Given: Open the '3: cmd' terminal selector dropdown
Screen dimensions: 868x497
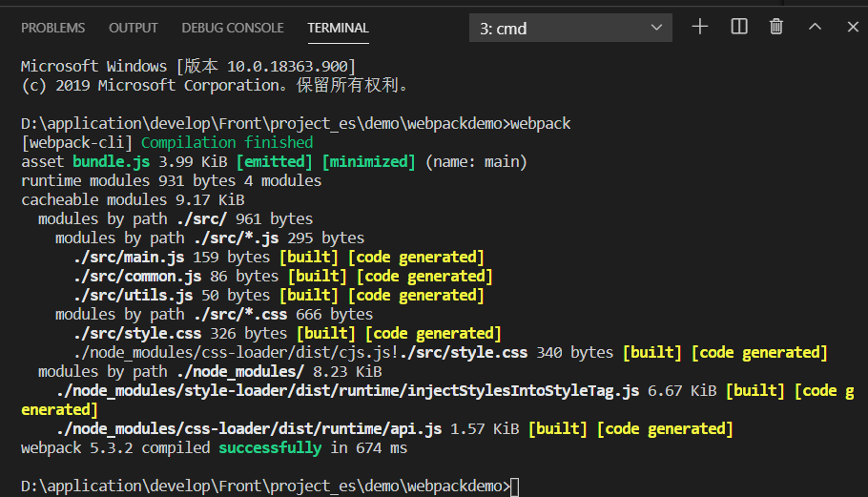Looking at the screenshot, I should pos(570,28).
